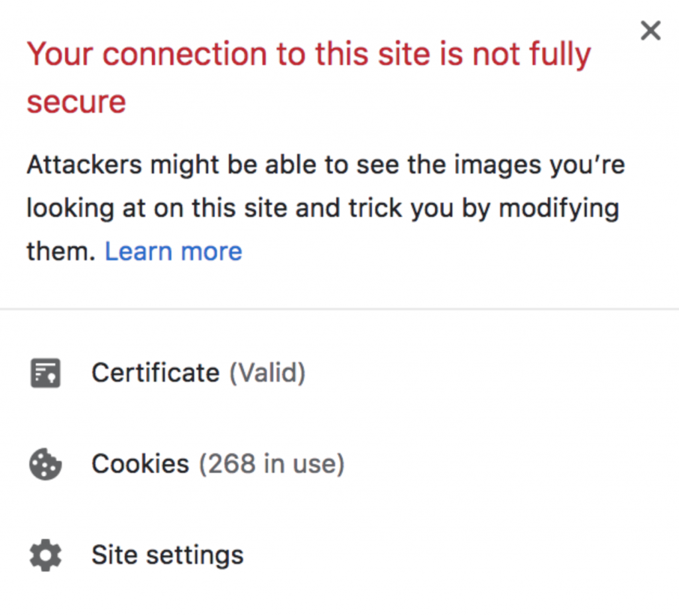679x616 pixels.
Task: Click the horizontal divider above Certificate
Action: click(339, 308)
